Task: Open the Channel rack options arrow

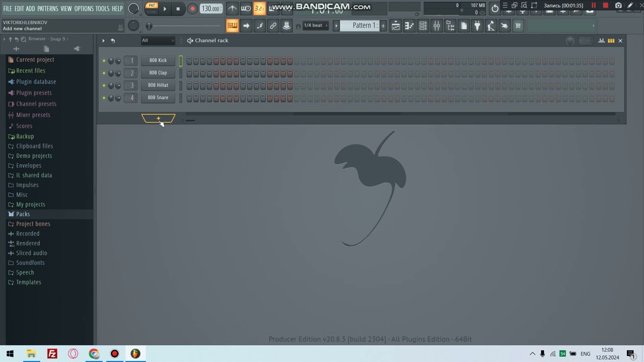Action: point(104,41)
